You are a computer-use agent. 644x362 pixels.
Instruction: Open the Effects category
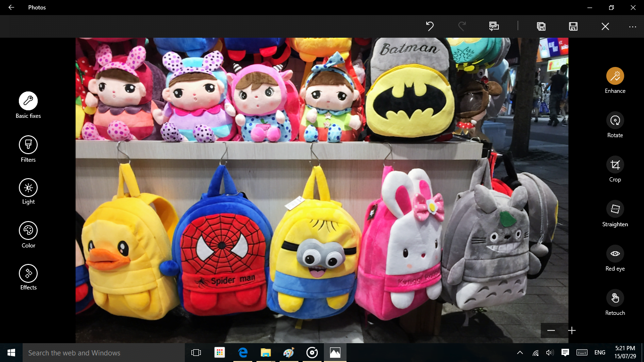tap(28, 273)
